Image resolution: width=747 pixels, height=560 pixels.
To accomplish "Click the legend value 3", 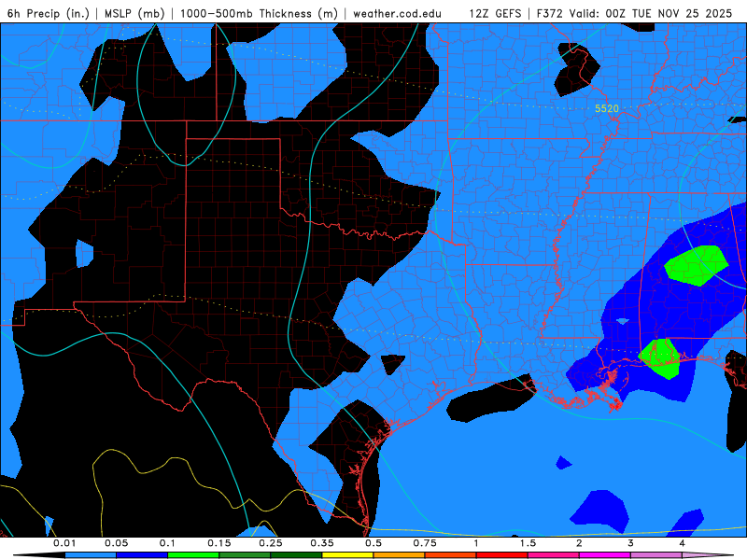I will [x=630, y=543].
